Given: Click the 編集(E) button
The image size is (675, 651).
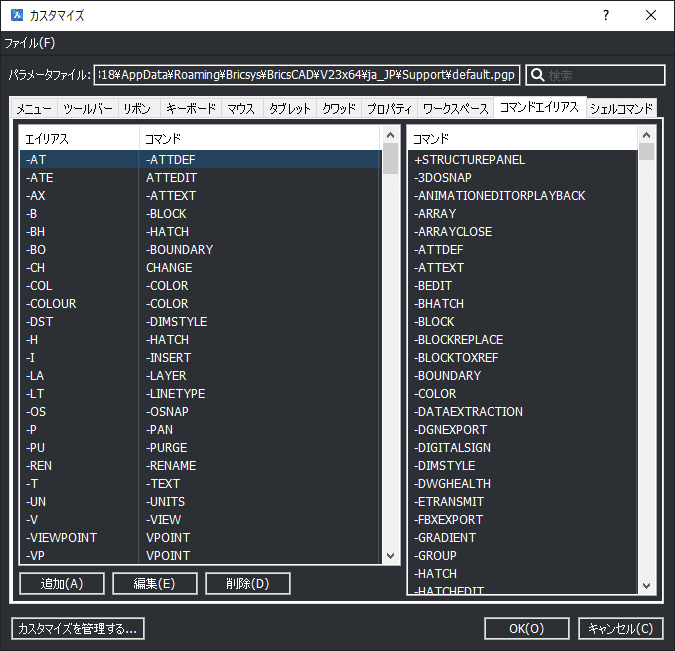Looking at the screenshot, I should [155, 583].
